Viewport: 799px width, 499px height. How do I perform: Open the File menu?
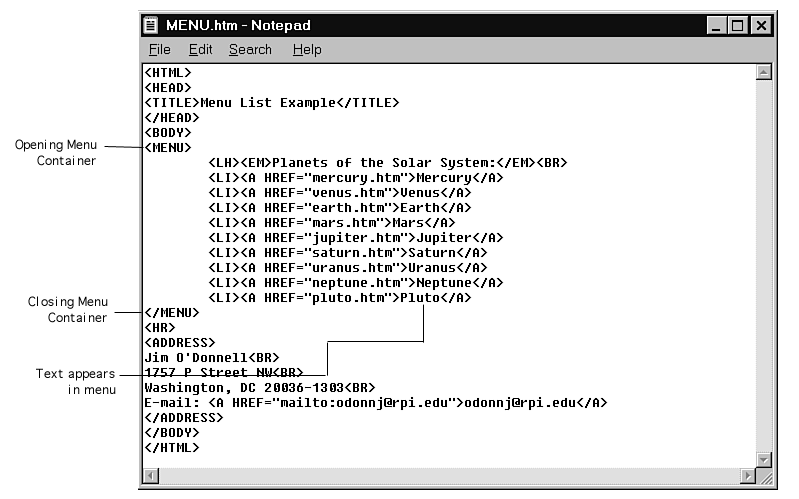(x=159, y=49)
